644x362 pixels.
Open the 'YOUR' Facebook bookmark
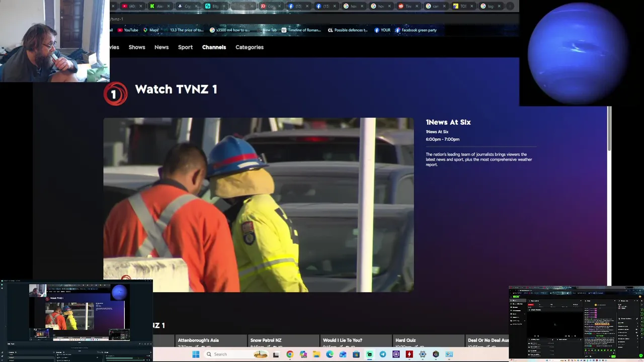382,30
